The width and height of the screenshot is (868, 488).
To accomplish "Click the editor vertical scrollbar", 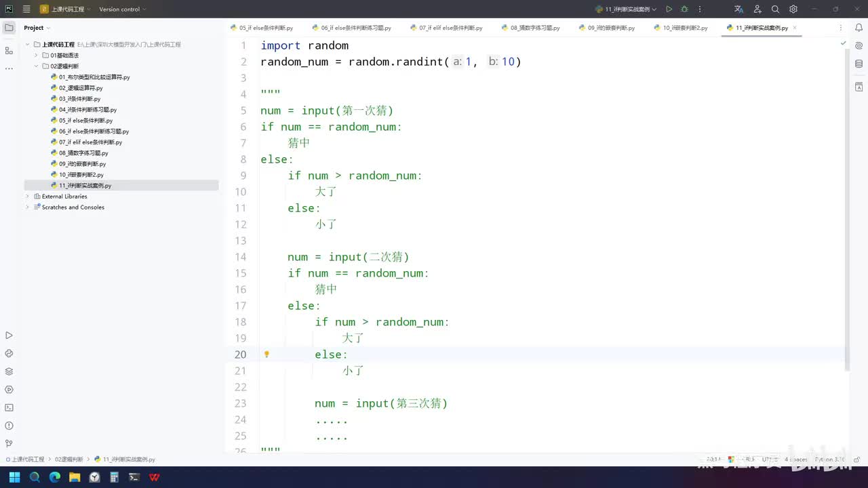I will (x=847, y=210).
